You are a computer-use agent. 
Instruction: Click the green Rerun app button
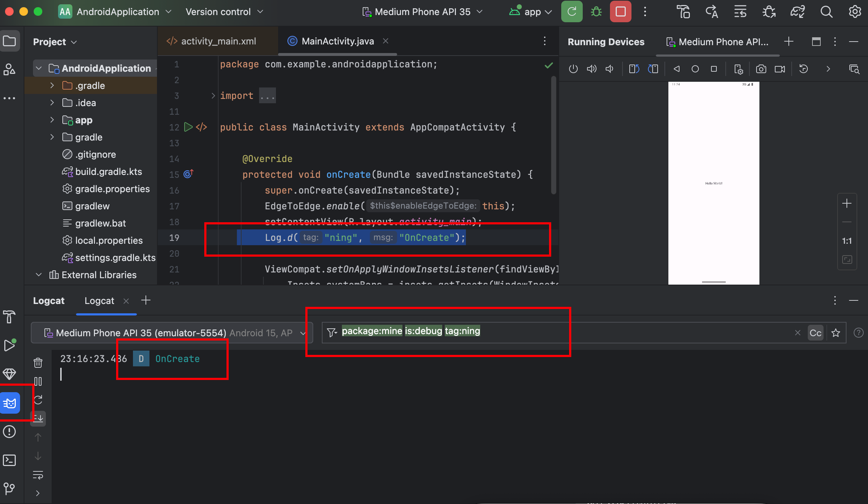coord(572,12)
